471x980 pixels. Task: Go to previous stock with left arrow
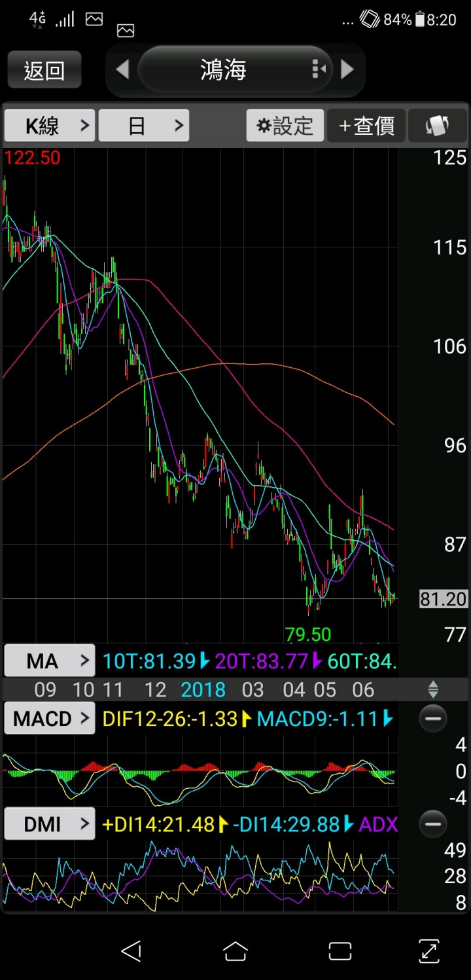pos(122,69)
